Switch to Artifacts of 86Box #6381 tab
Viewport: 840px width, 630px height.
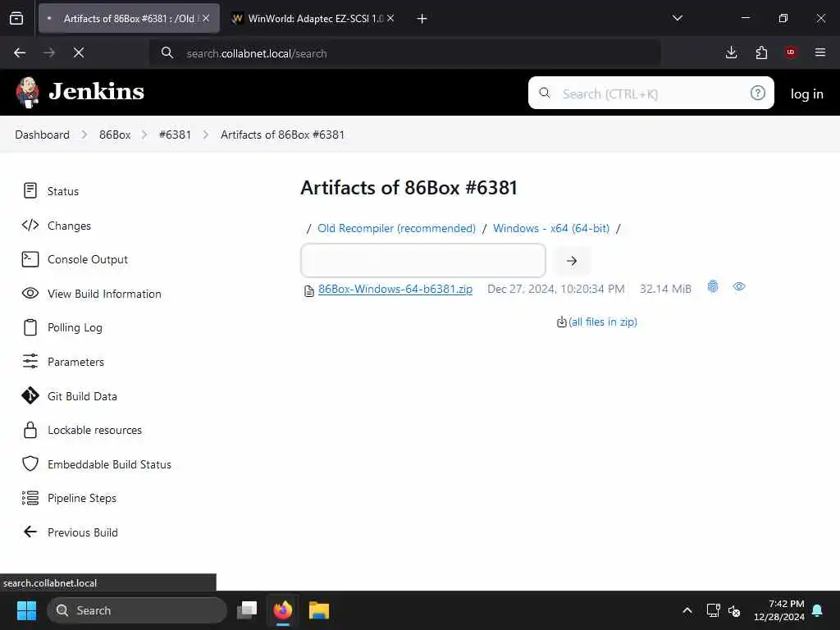(x=129, y=18)
